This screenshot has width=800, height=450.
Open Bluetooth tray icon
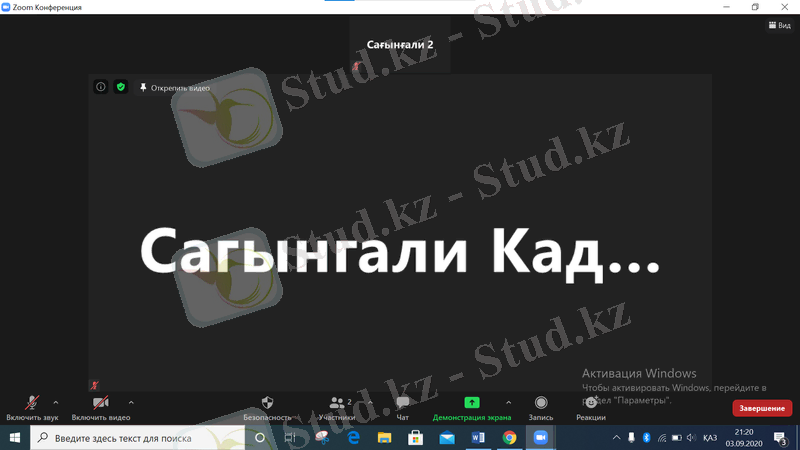click(x=646, y=438)
